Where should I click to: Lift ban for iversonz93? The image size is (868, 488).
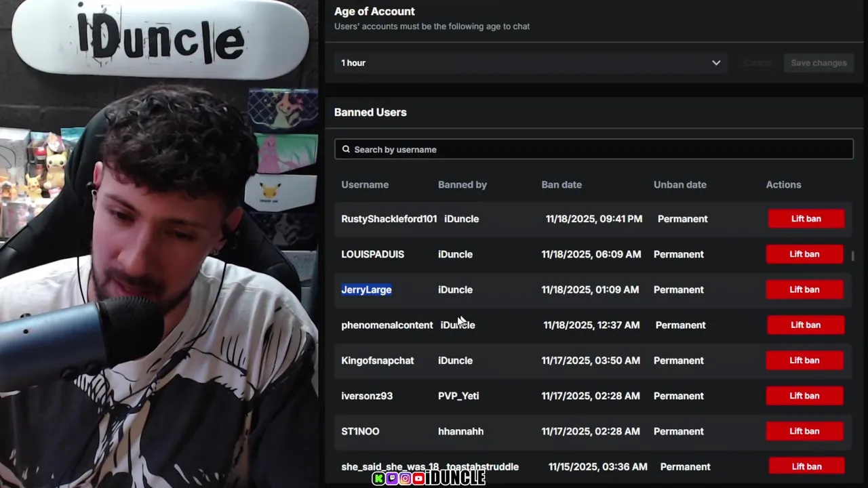click(804, 396)
